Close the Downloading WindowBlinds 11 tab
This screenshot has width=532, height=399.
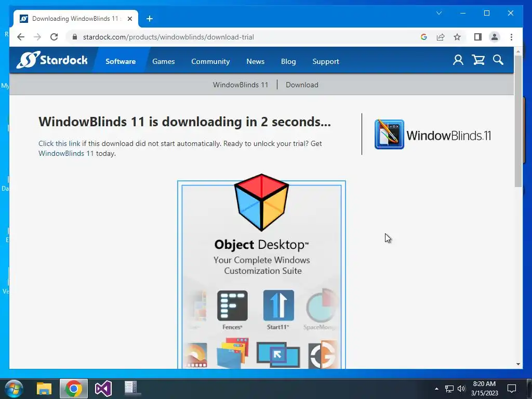[129, 19]
